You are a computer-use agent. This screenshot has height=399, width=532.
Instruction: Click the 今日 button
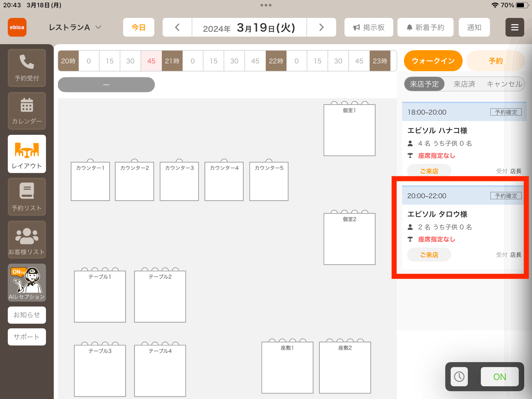[x=138, y=27]
